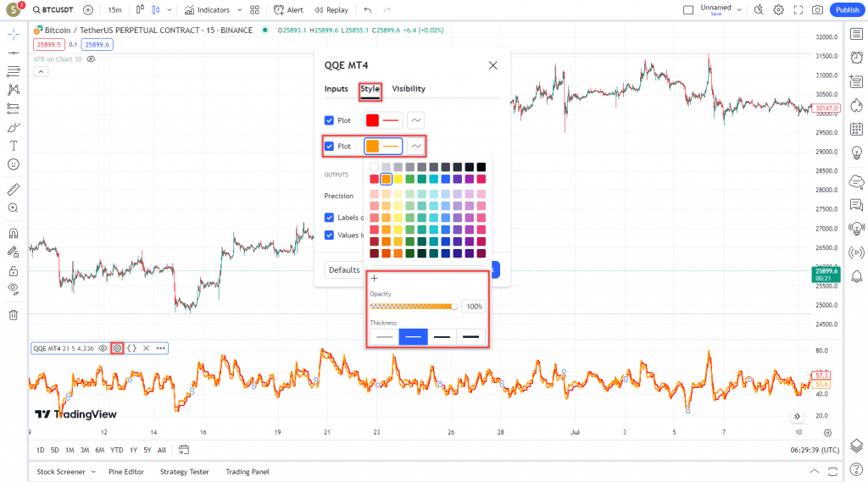Open notifications bell in right sidebar

click(856, 276)
